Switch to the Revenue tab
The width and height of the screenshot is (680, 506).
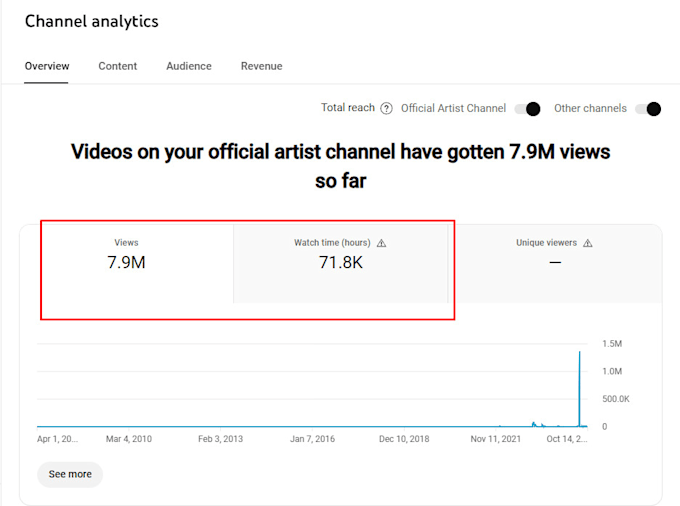[x=262, y=66]
